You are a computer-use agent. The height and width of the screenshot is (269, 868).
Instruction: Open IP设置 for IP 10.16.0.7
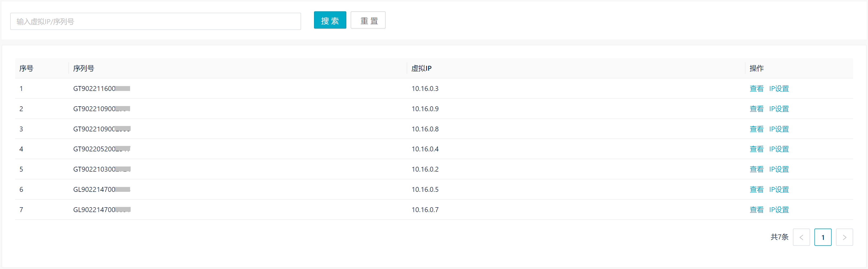click(x=779, y=210)
